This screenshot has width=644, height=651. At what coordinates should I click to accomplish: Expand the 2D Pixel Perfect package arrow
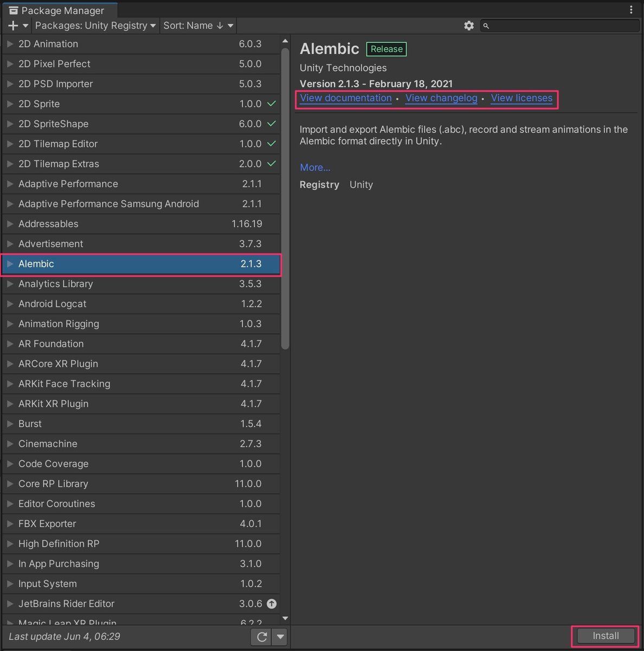(10, 64)
